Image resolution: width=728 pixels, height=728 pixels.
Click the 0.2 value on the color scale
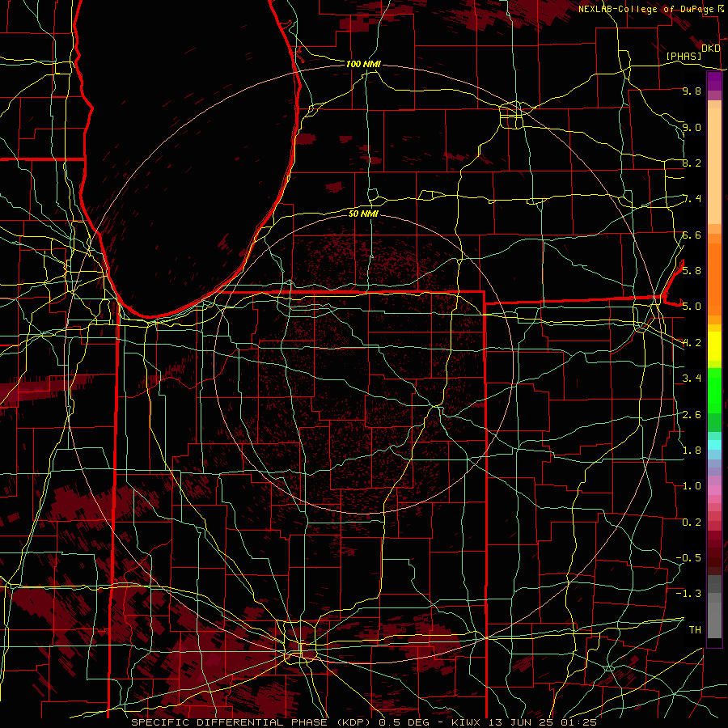tap(692, 523)
